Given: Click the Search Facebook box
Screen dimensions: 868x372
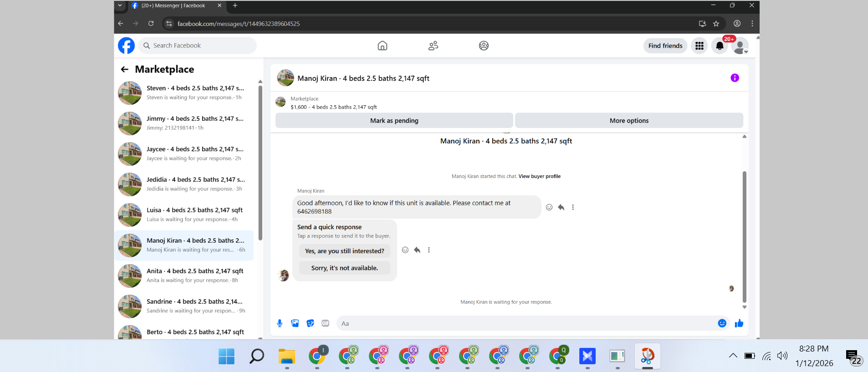Looking at the screenshot, I should coord(198,46).
